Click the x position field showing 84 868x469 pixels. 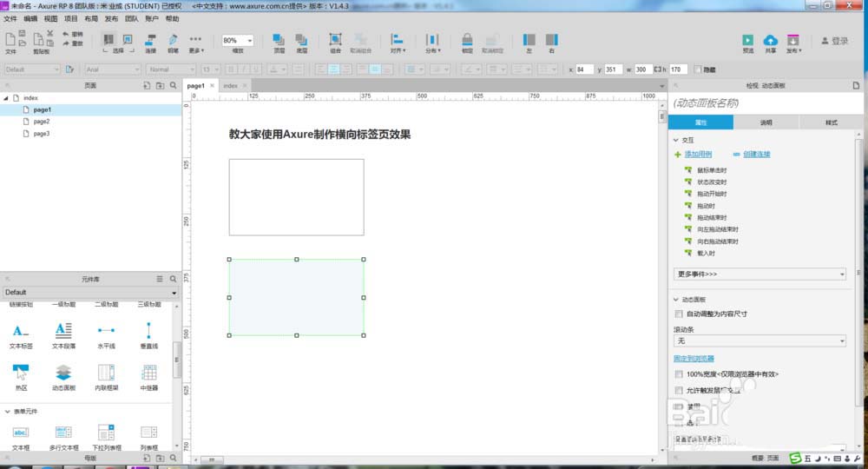(x=584, y=69)
